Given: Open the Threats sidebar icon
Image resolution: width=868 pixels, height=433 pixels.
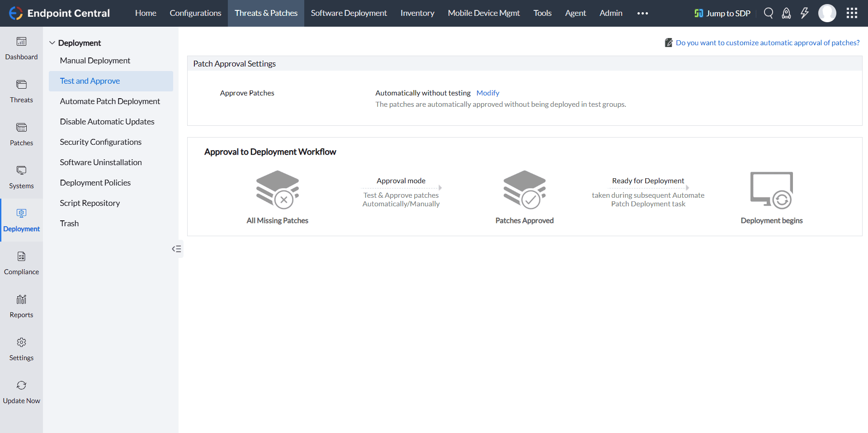Looking at the screenshot, I should click(x=21, y=85).
